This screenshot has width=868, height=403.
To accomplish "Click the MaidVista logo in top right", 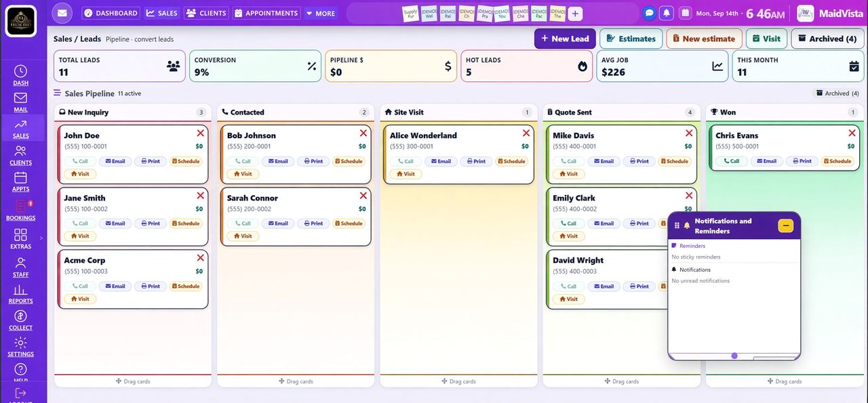I will click(x=806, y=14).
